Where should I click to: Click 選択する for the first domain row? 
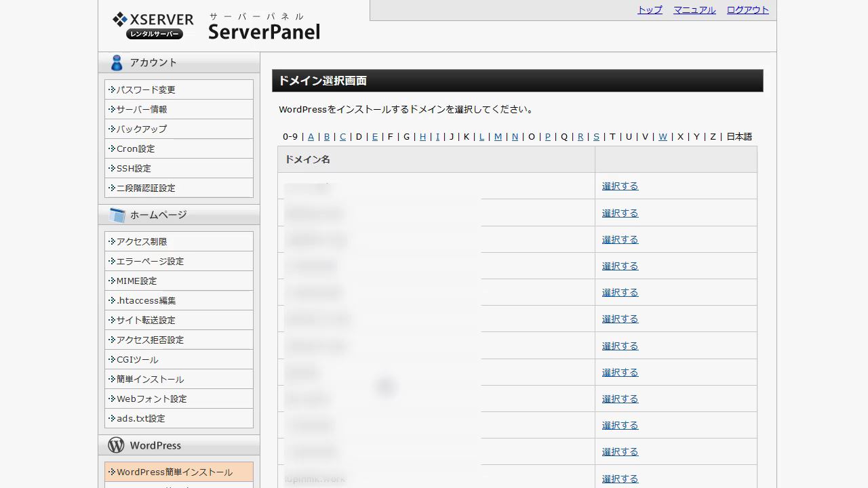pyautogui.click(x=620, y=186)
